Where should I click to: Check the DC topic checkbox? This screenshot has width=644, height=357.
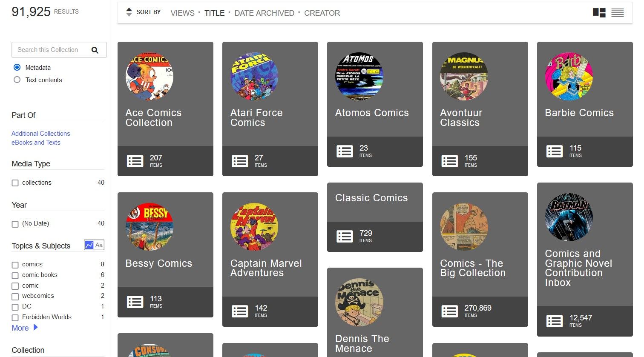click(x=15, y=307)
